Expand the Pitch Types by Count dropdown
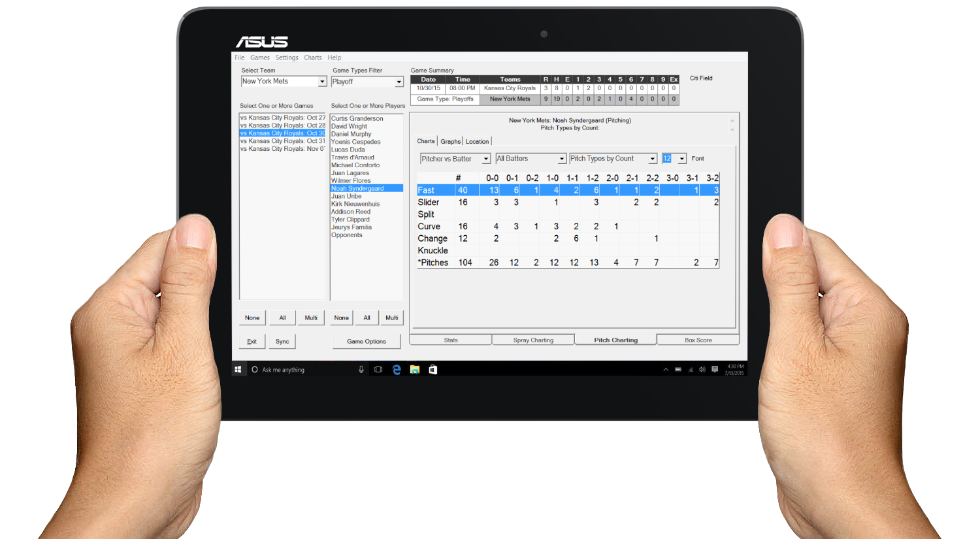The image size is (980, 539). coord(653,159)
